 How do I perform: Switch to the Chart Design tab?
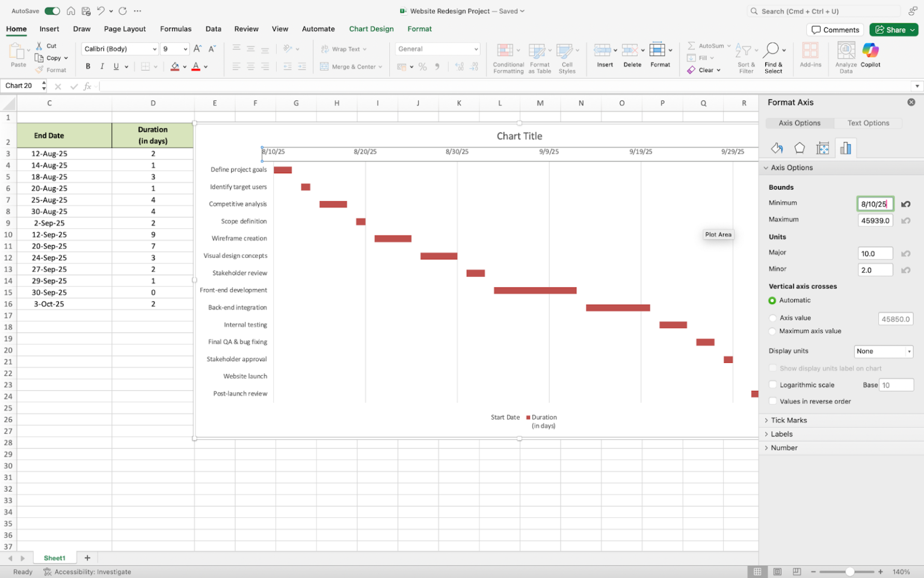371,28
